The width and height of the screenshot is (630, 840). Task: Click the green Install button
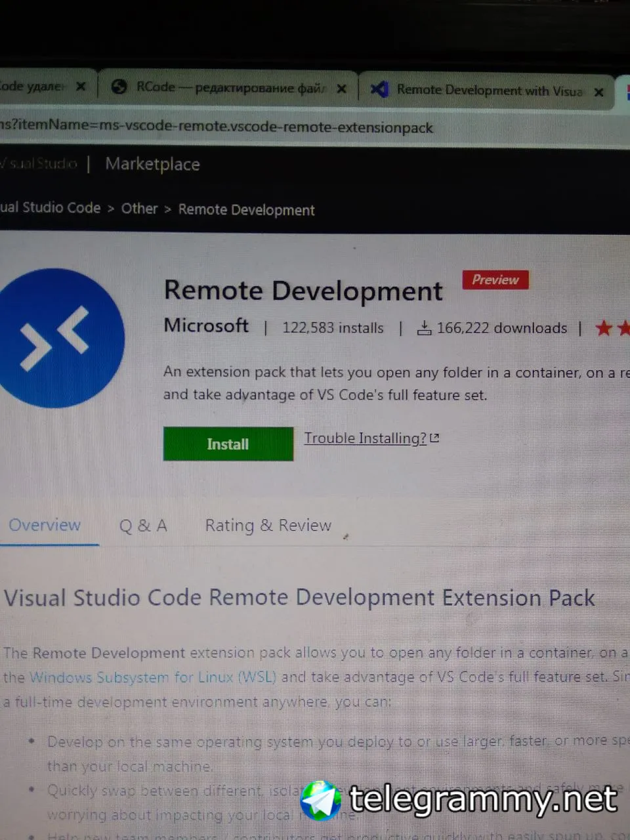(228, 444)
